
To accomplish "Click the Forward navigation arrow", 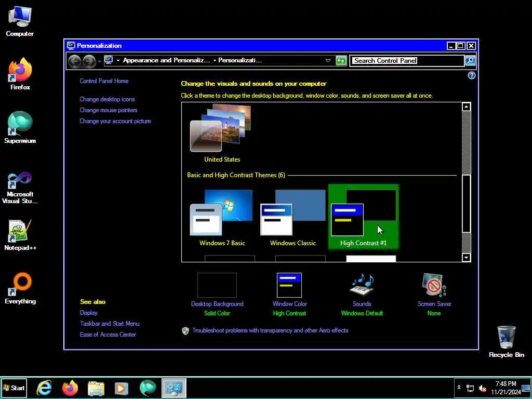I will pos(89,61).
